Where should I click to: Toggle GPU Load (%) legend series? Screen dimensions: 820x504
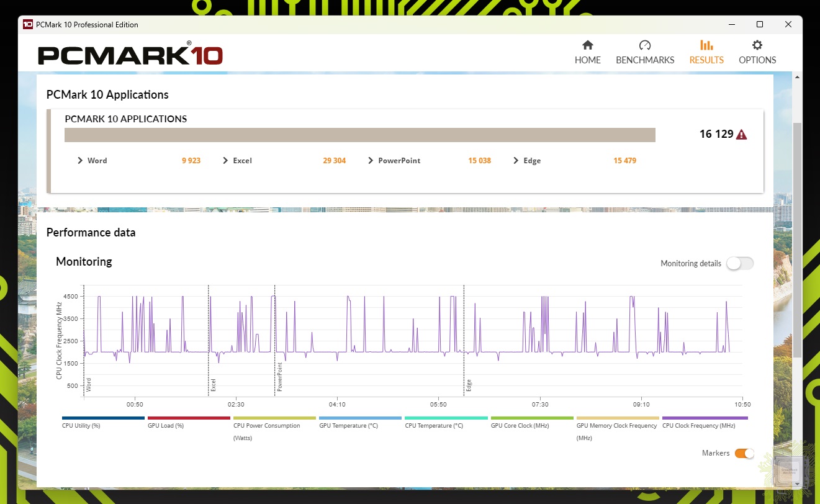point(189,423)
